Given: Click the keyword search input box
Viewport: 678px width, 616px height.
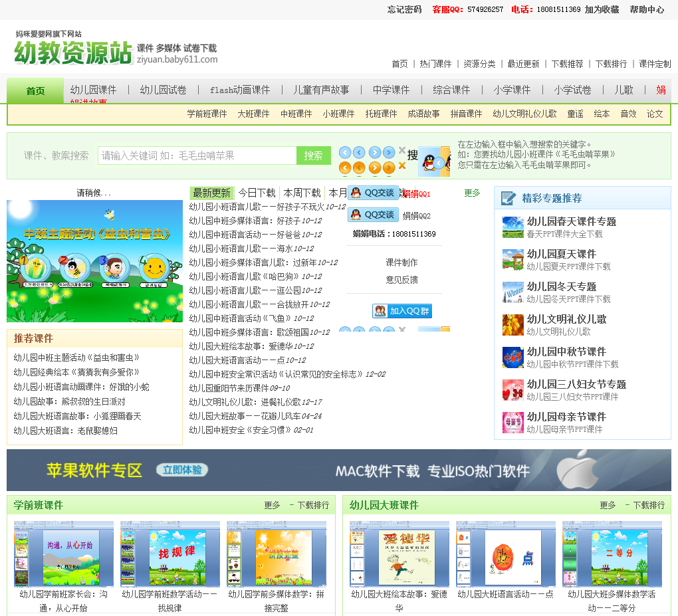Looking at the screenshot, I should (197, 155).
